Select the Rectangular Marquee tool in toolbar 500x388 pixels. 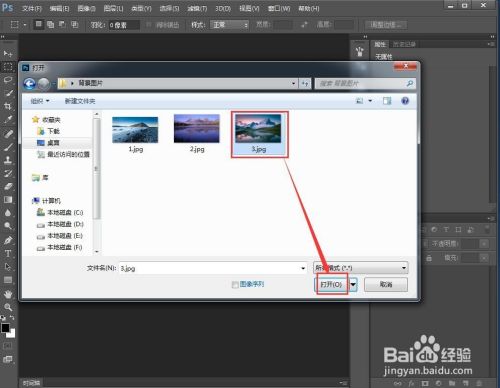click(x=8, y=67)
